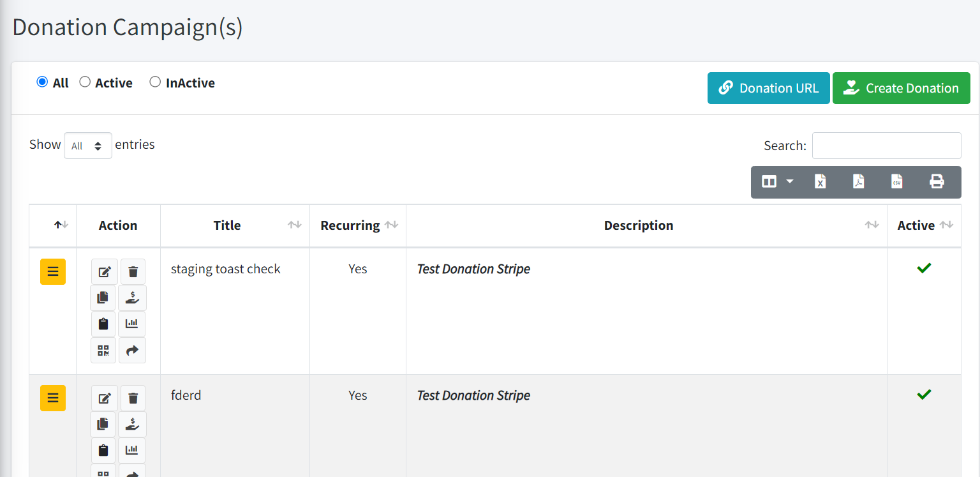Click the Create Donation button

901,88
